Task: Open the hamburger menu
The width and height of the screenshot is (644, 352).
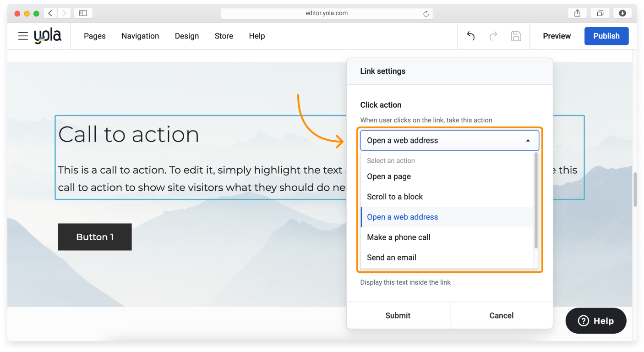Action: (x=23, y=36)
